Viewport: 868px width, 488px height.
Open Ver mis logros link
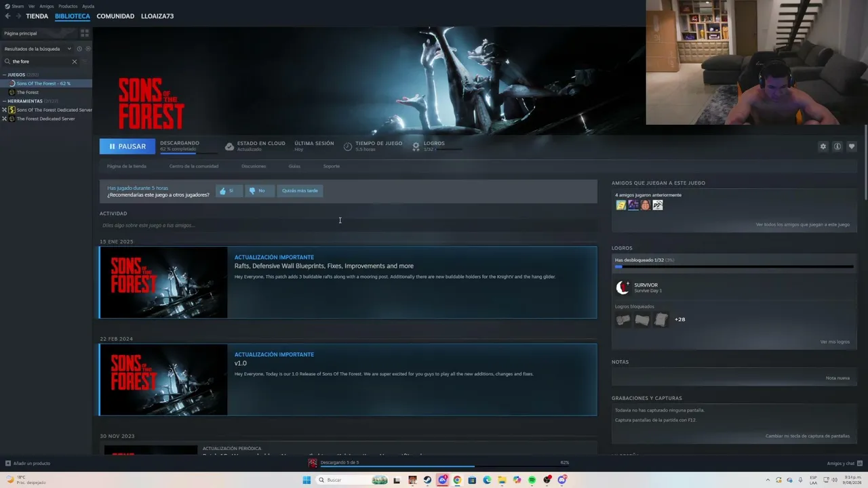835,342
